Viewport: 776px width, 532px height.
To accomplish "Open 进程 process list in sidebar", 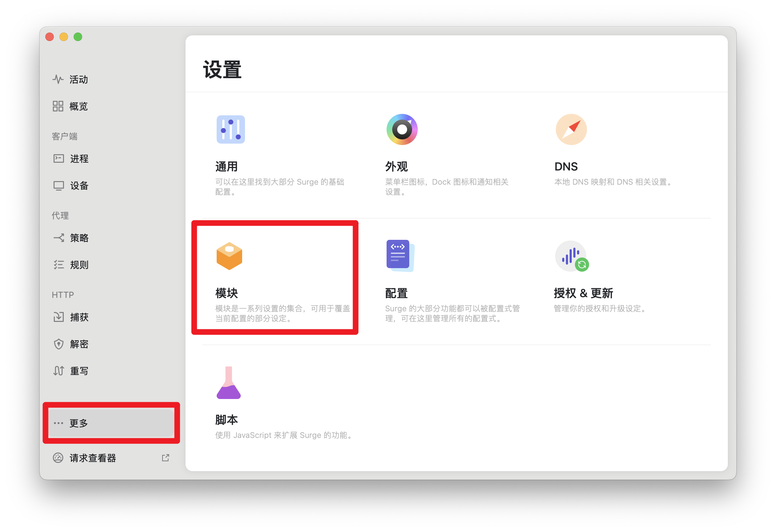I will 79,158.
